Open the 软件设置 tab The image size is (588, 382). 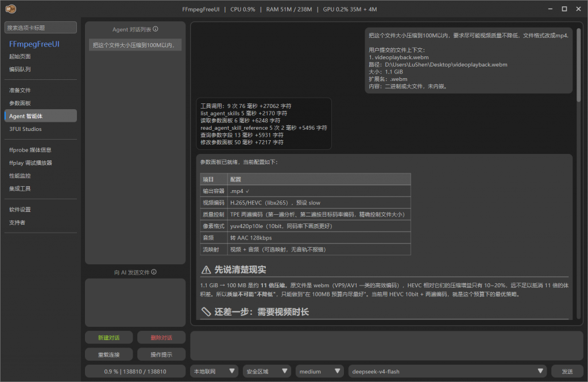point(20,210)
